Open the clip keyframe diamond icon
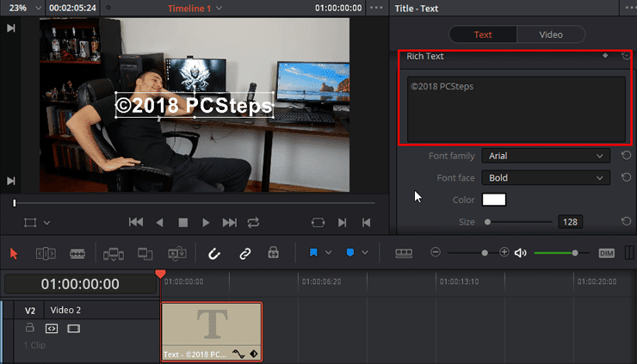This screenshot has width=637, height=364. tap(254, 354)
